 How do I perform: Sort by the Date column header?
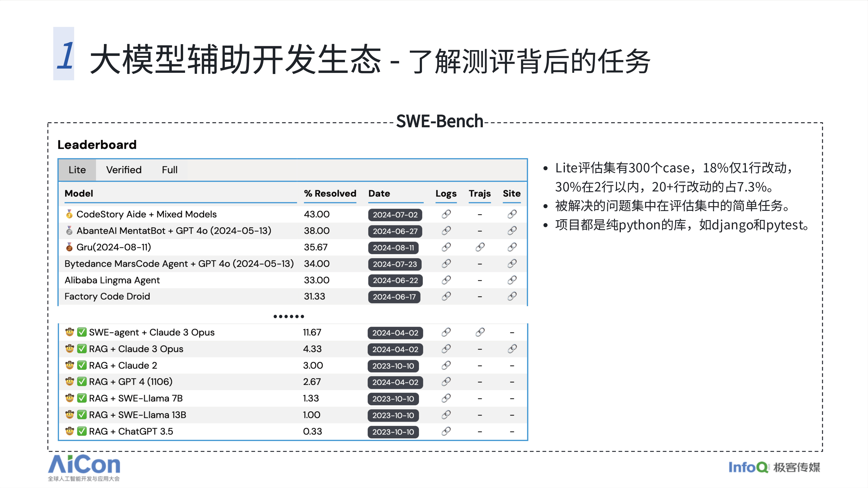pyautogui.click(x=379, y=193)
